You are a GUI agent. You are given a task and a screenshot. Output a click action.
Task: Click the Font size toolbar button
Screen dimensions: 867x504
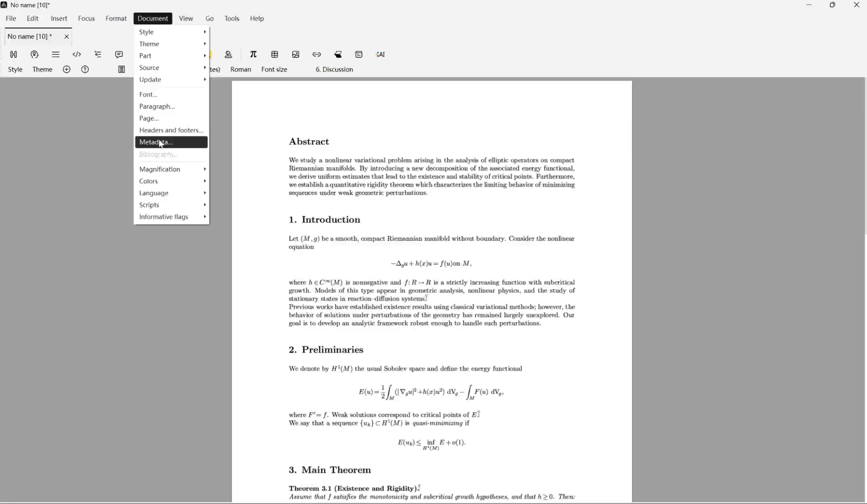pyautogui.click(x=274, y=70)
